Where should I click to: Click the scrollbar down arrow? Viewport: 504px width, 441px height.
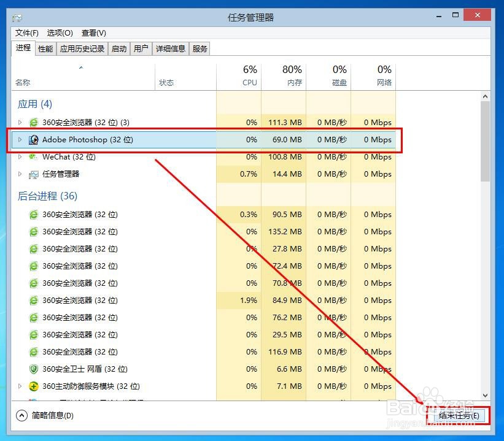click(x=486, y=396)
